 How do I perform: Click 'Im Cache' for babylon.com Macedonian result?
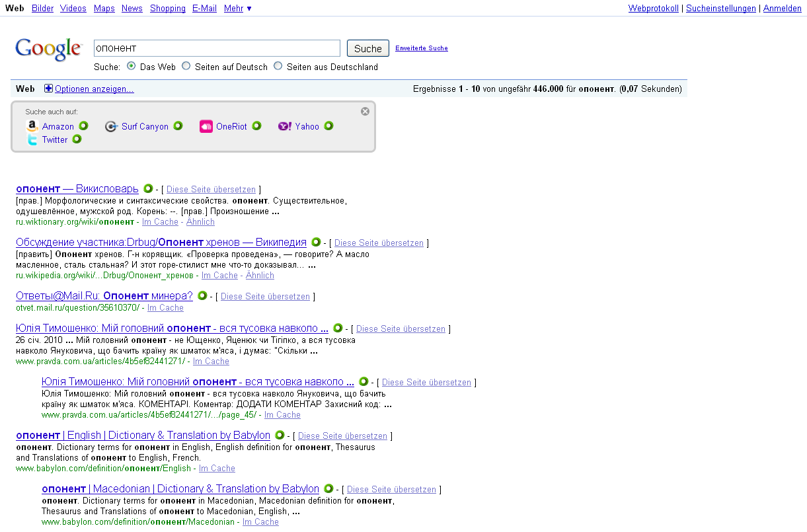(260, 522)
